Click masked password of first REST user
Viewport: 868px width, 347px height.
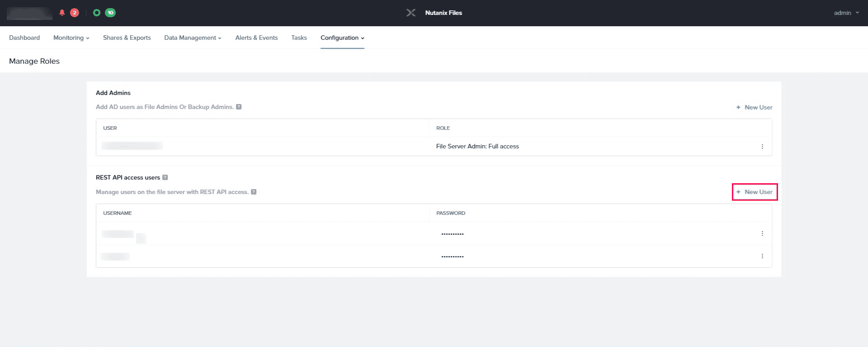pos(453,234)
